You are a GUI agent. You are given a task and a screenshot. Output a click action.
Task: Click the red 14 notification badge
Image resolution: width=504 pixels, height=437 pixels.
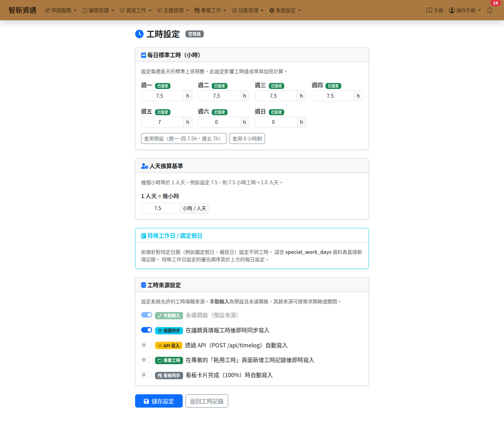pyautogui.click(x=495, y=3)
